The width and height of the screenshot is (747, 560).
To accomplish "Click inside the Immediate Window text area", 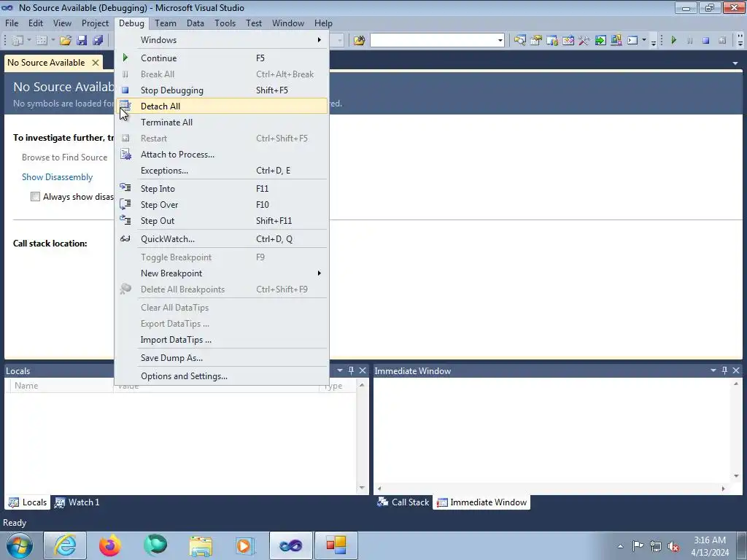I will [553, 431].
